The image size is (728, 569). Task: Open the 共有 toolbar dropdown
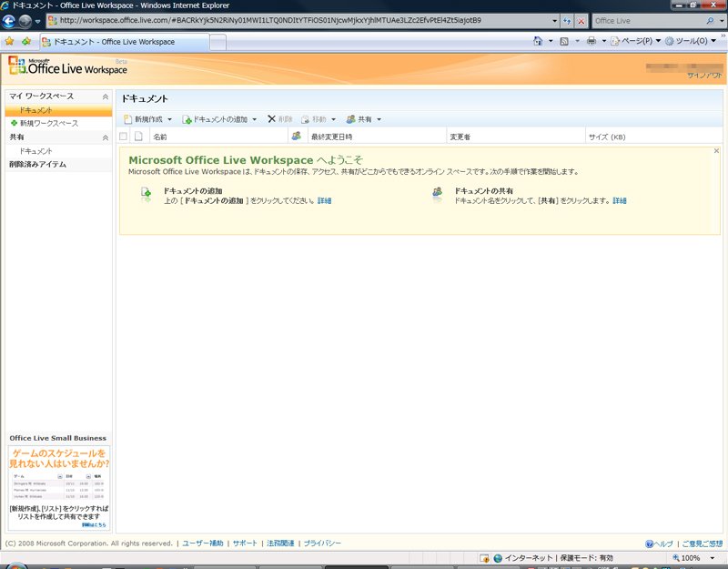pos(363,119)
